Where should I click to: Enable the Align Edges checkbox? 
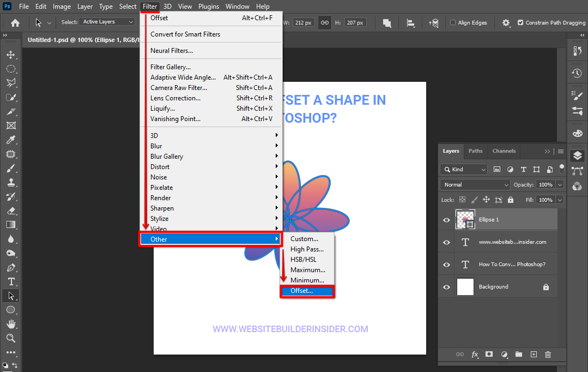pyautogui.click(x=453, y=23)
